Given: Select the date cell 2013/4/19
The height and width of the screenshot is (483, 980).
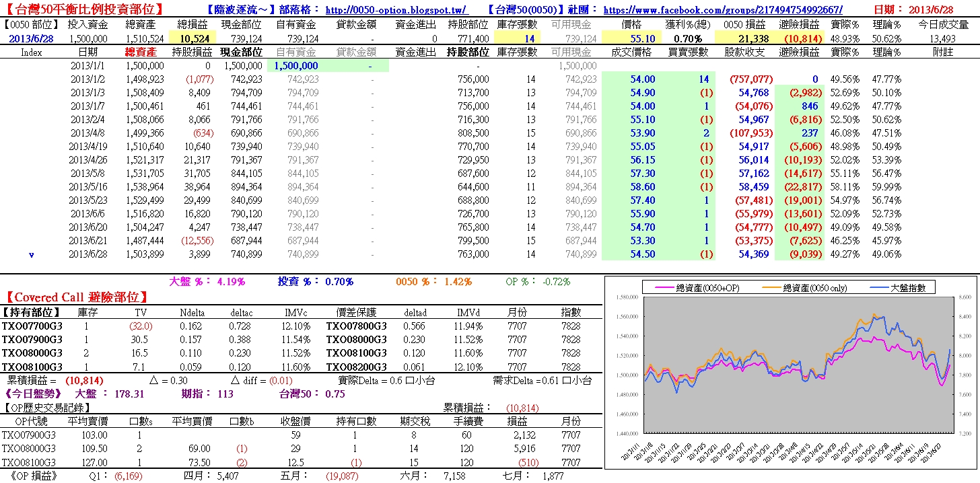Looking at the screenshot, I should pos(87,147).
